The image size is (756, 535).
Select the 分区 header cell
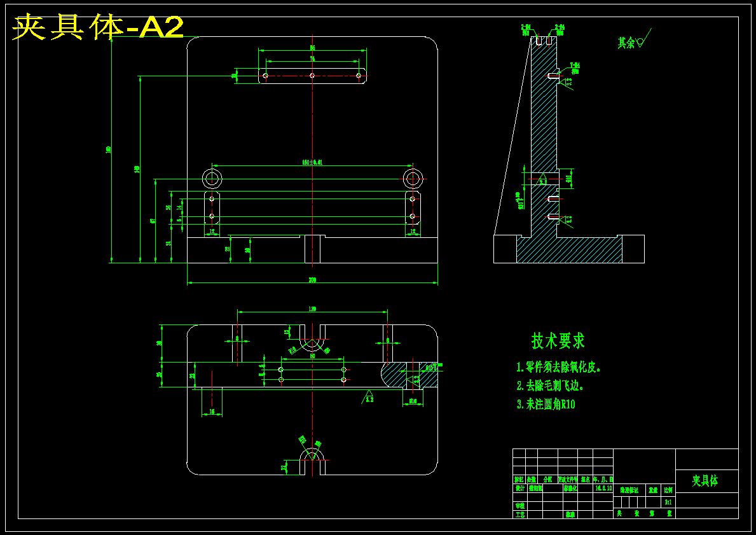(x=547, y=480)
